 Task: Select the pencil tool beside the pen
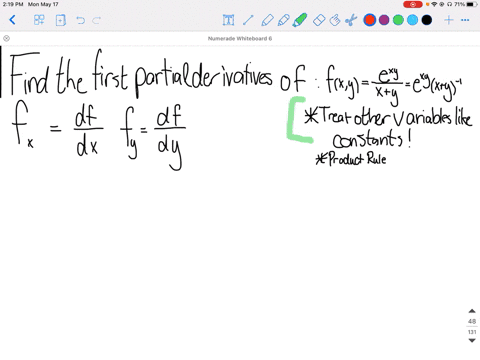click(x=283, y=20)
